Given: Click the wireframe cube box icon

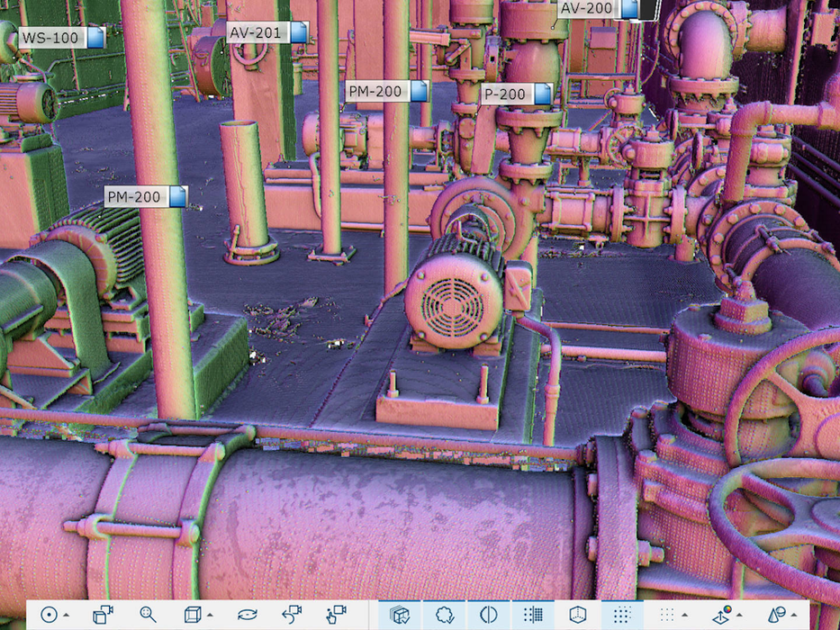Looking at the screenshot, I should tap(192, 615).
